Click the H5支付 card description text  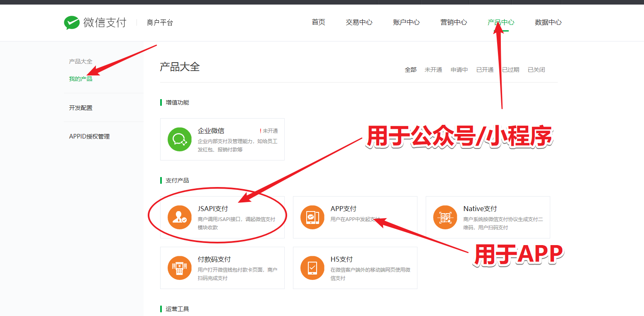tap(370, 274)
